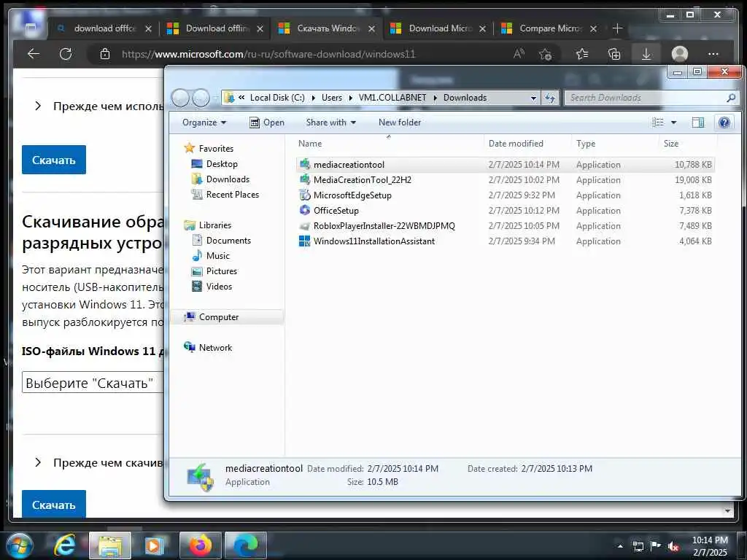
Task: Expand the address bar history dropdown
Action: 533,98
